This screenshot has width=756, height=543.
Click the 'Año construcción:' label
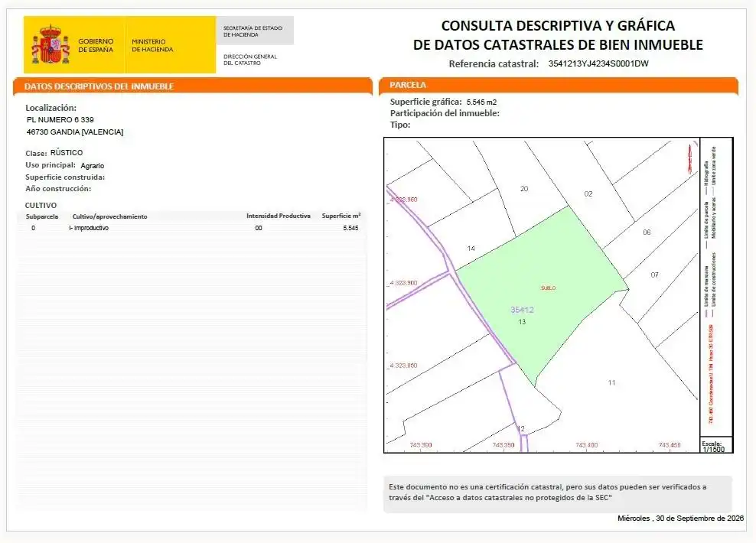click(58, 189)
